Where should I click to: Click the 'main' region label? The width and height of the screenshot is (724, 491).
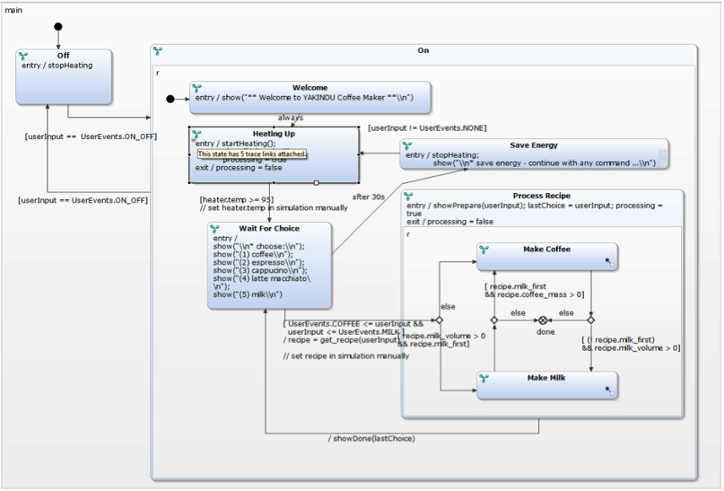14,8
